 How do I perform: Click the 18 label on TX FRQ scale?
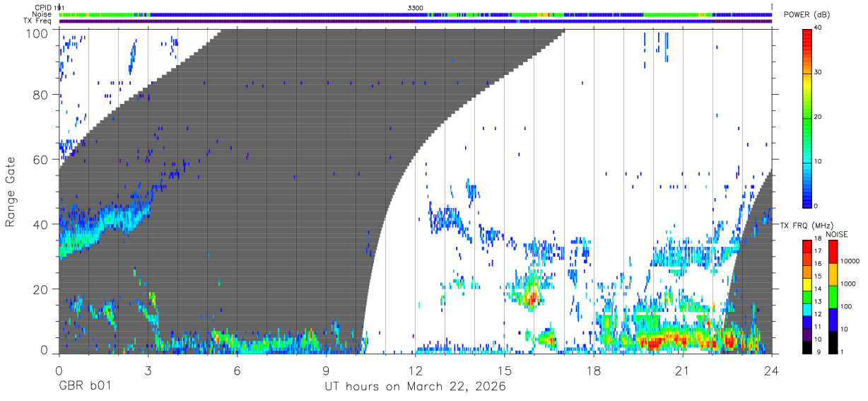816,239
